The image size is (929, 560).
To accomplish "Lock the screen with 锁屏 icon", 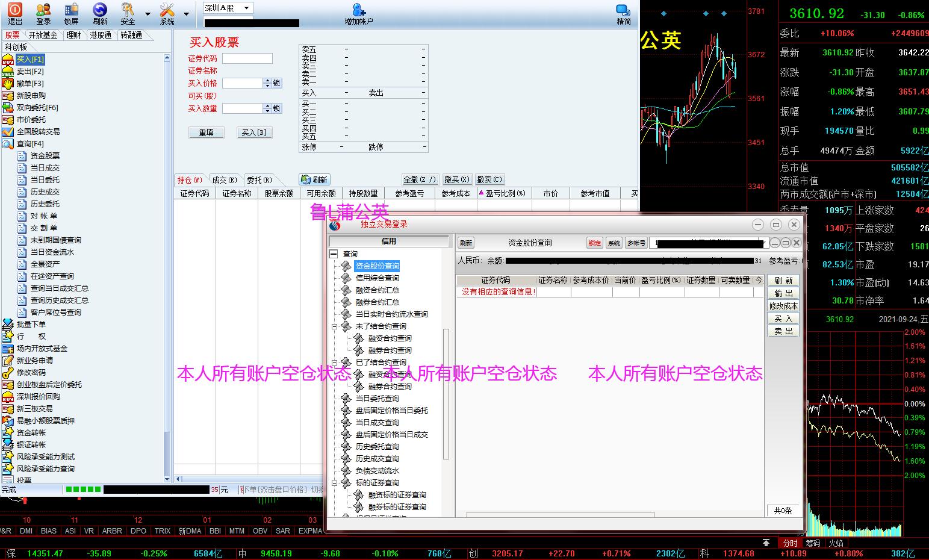I will point(72,10).
